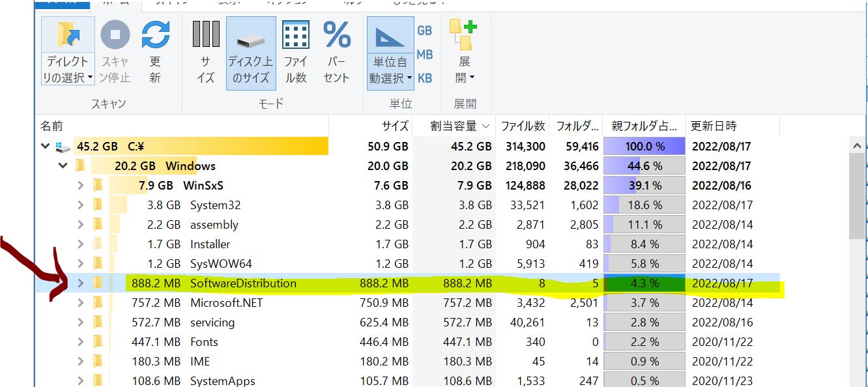Toggle units to MB

(x=424, y=55)
